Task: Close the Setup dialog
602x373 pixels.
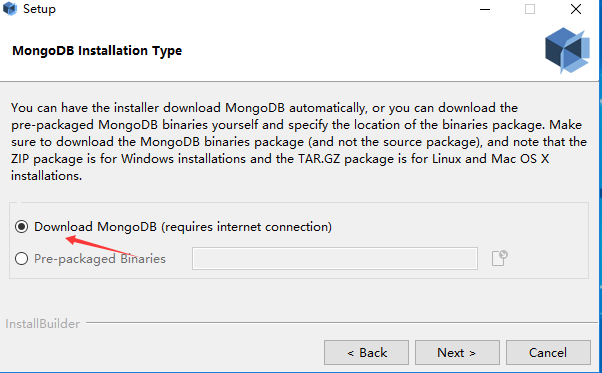Action: point(576,9)
